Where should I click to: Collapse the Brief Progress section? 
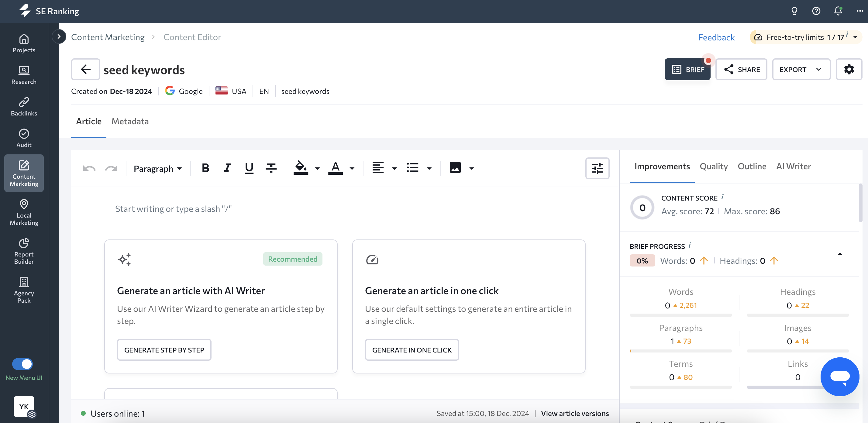pos(840,254)
